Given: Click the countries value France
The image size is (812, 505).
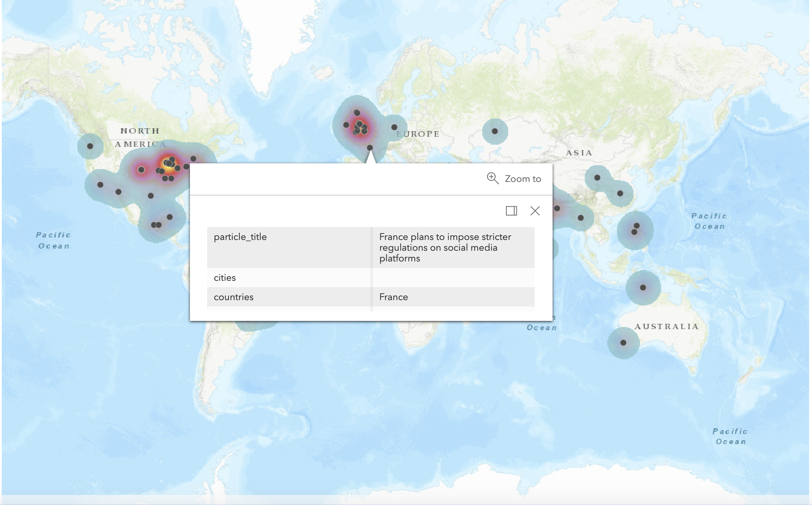Looking at the screenshot, I should pos(393,297).
